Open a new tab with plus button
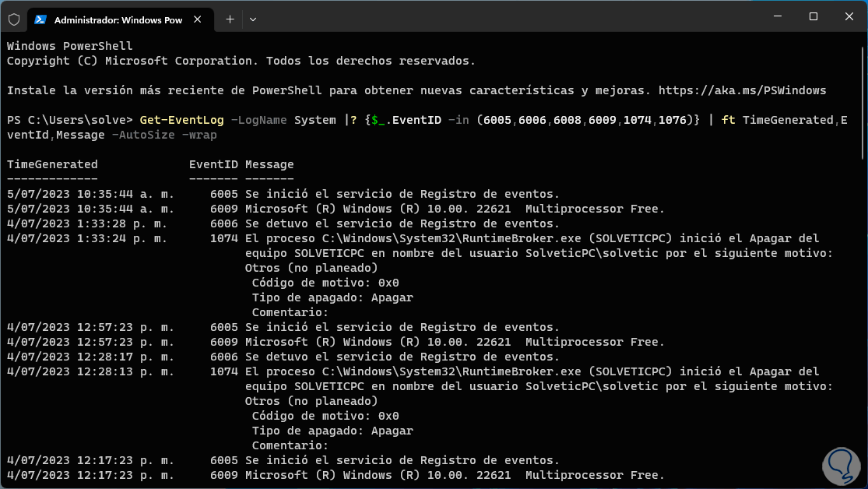 click(x=230, y=19)
